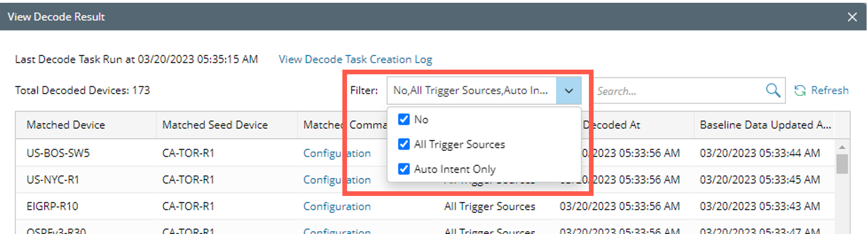Sort by Matched Seed Device column
This screenshot has width=868, height=234.
click(215, 125)
